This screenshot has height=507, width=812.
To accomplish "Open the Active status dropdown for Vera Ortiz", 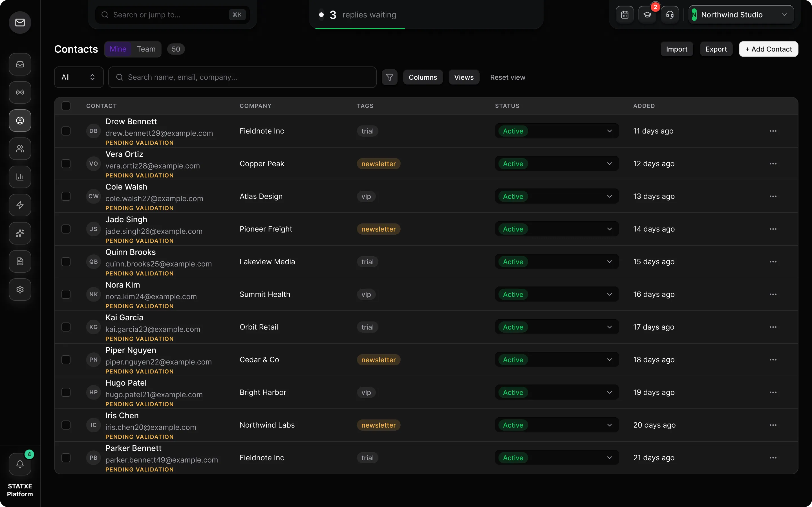I will point(557,164).
